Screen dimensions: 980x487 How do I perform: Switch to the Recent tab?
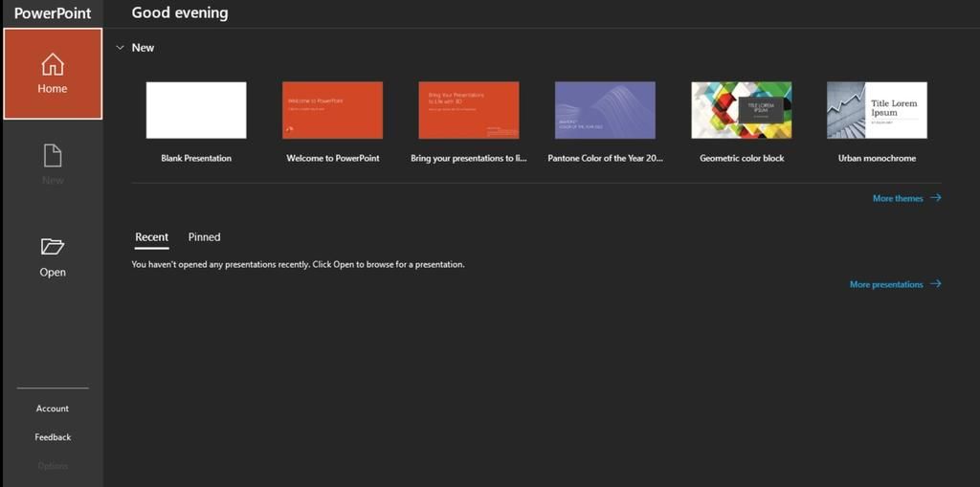(152, 237)
